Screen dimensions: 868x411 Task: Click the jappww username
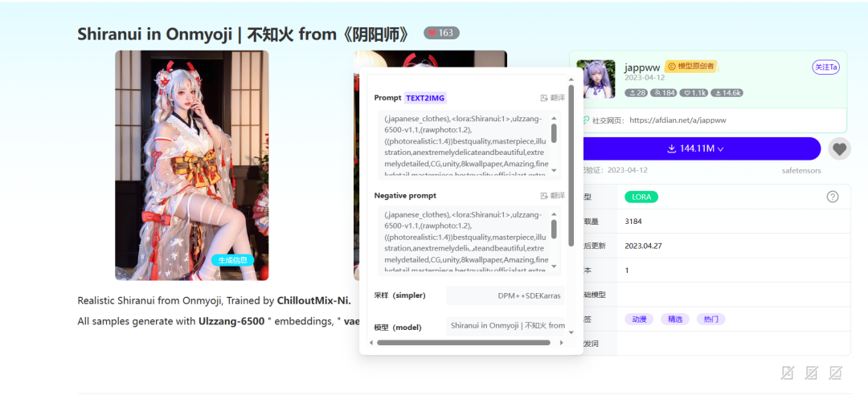642,67
